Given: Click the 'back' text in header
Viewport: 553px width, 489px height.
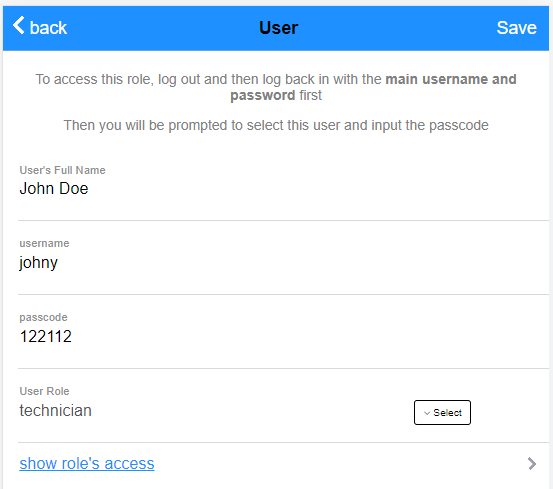Looking at the screenshot, I should 48,28.
